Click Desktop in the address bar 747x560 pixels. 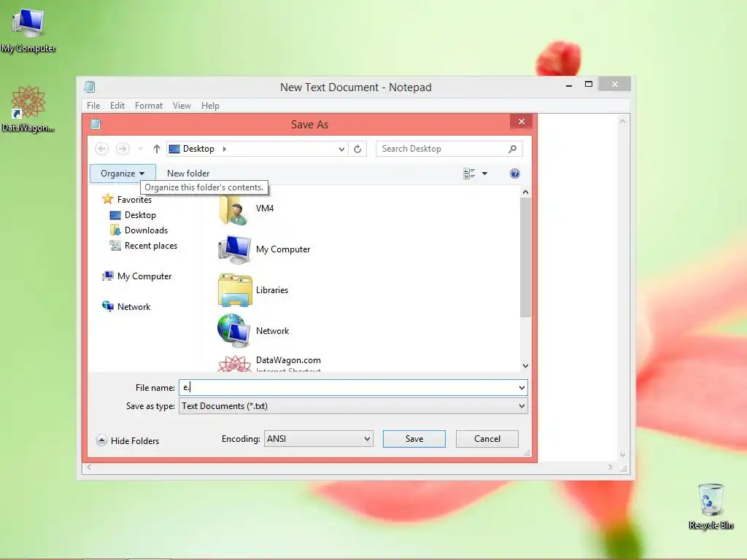198,149
